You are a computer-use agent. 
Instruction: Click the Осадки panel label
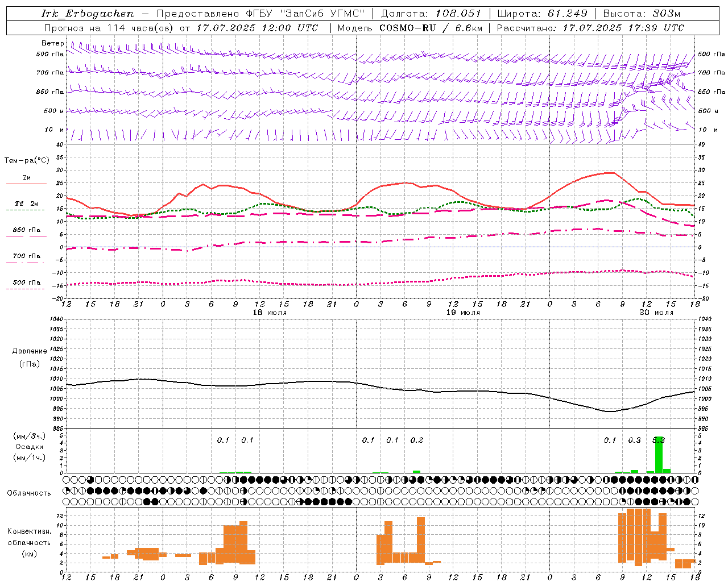[29, 447]
